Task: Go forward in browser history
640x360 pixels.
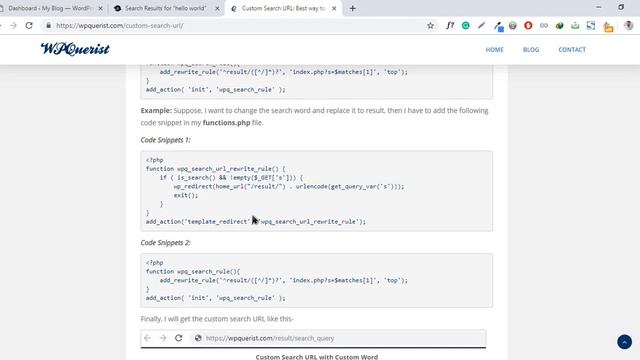Action: (x=13, y=26)
